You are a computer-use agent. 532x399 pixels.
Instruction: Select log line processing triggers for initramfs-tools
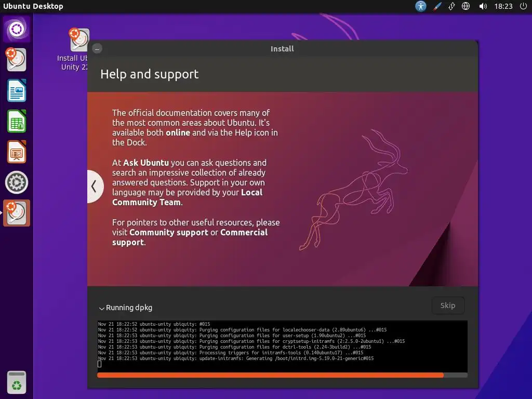tap(230, 353)
